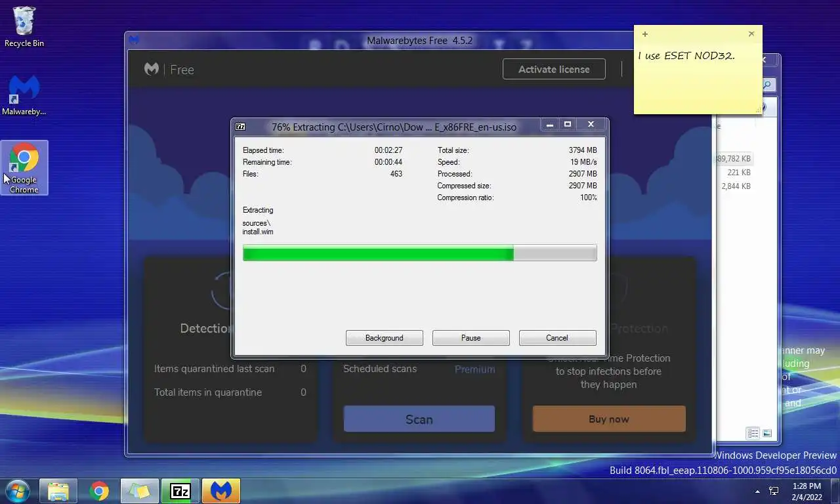This screenshot has height=504, width=840.
Task: Click the 7z icon in extraction dialog title
Action: coord(241,126)
